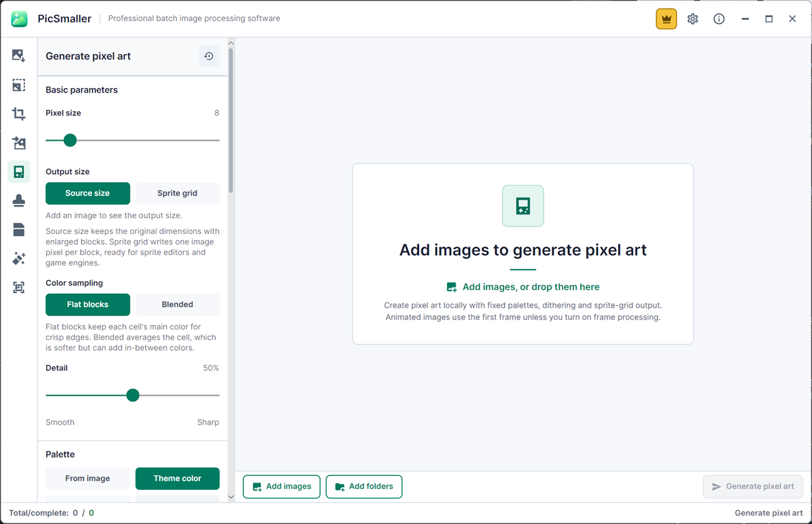Switch output size to Sprite grid
Screen dimensions: 812x524
pos(178,193)
